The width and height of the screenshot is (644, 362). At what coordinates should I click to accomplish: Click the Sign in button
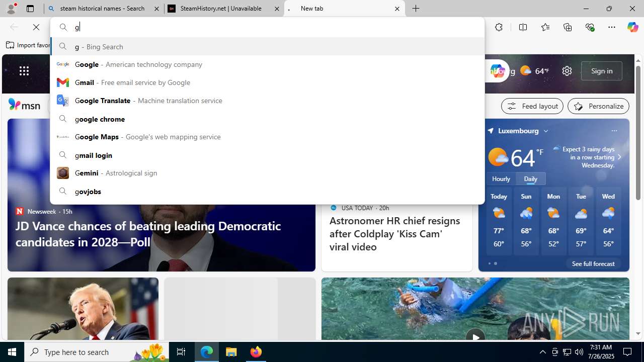coord(602,71)
